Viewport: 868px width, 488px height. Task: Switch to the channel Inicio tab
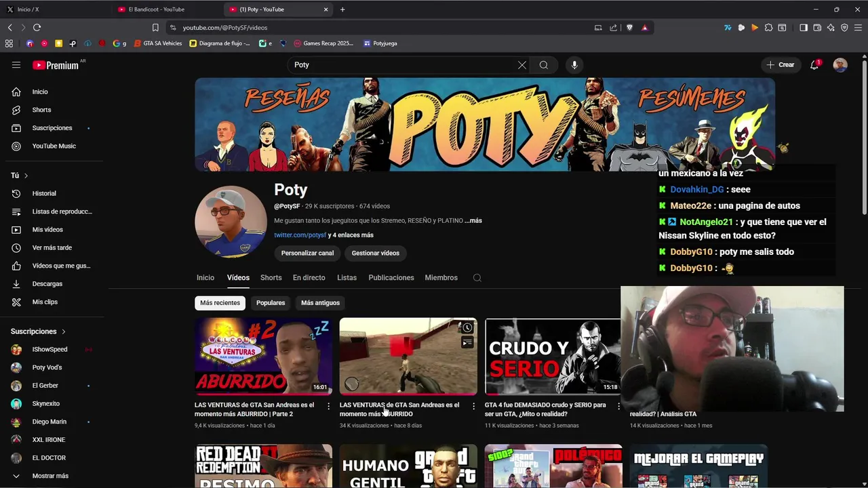click(x=205, y=278)
